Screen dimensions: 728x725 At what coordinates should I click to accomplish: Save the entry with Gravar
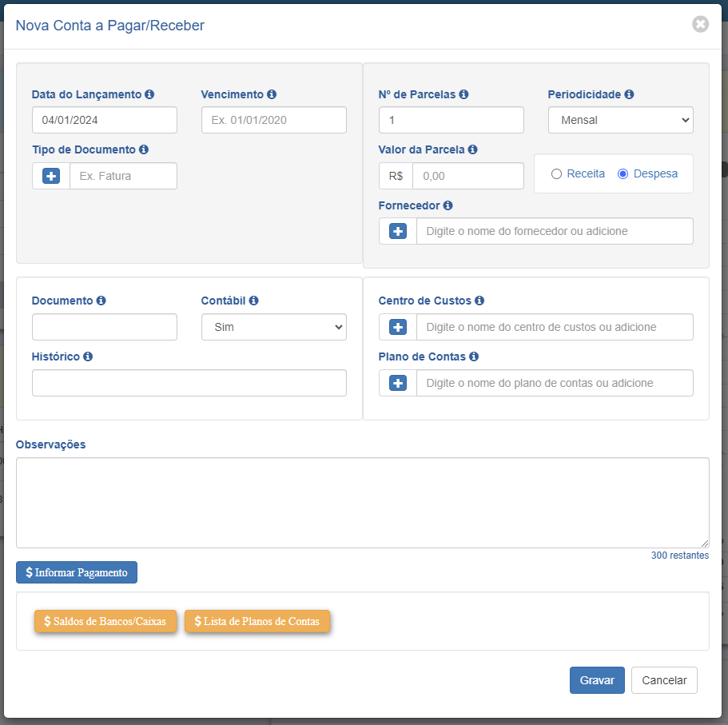(597, 680)
